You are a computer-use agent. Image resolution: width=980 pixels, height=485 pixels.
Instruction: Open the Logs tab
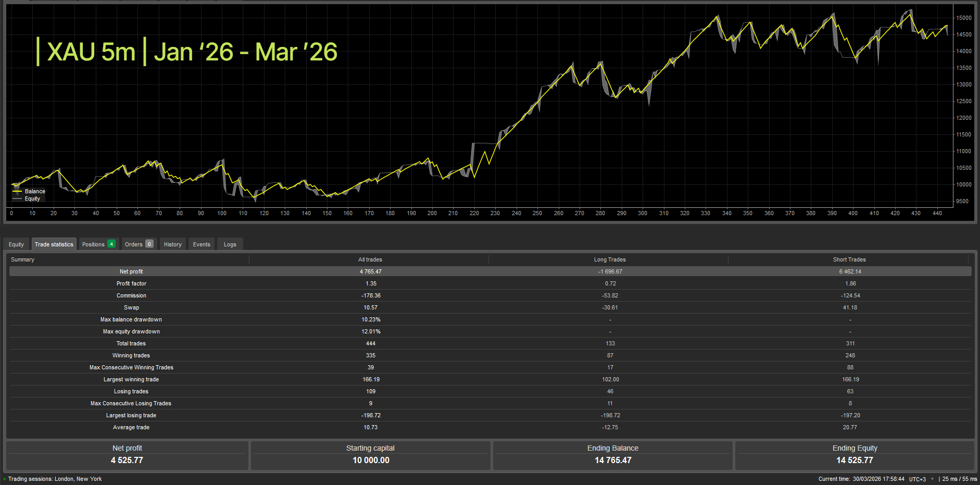click(230, 244)
